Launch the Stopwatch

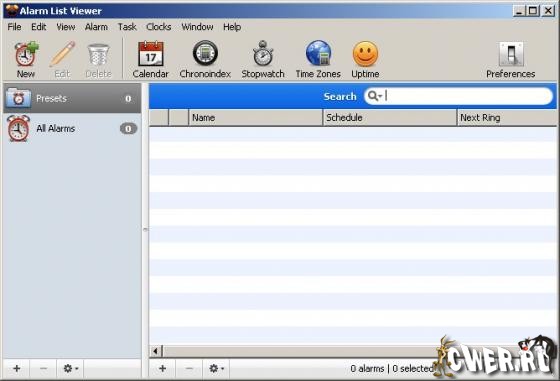[263, 59]
